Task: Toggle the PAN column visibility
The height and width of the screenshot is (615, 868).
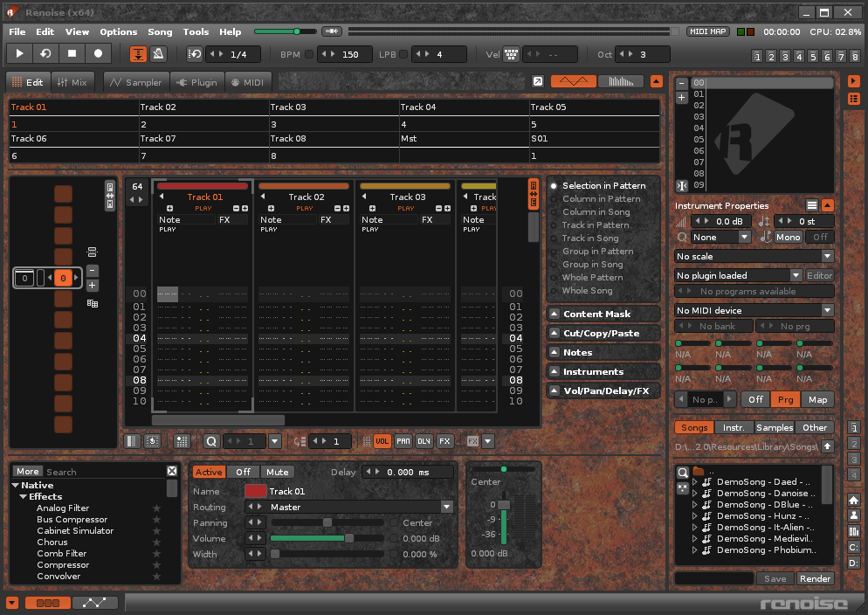Action: pyautogui.click(x=403, y=441)
